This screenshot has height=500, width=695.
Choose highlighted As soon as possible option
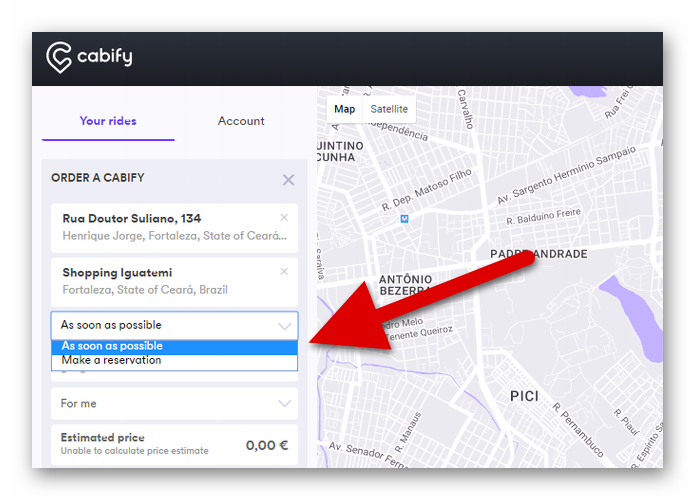point(174,346)
